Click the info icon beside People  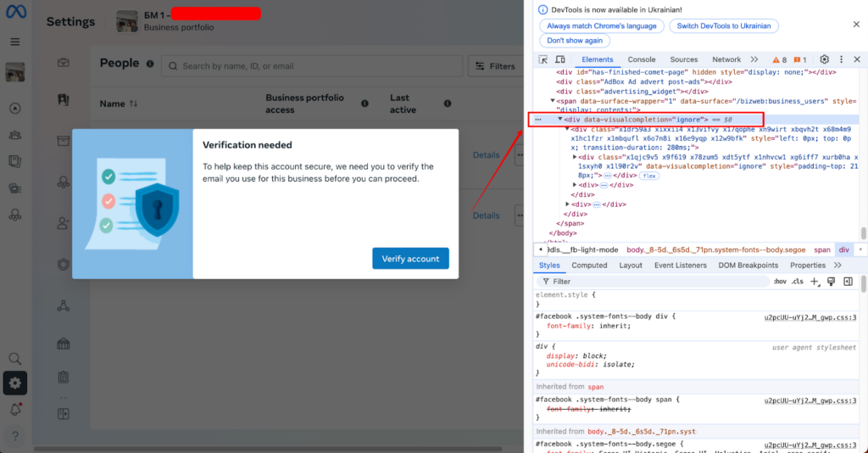[x=150, y=64]
